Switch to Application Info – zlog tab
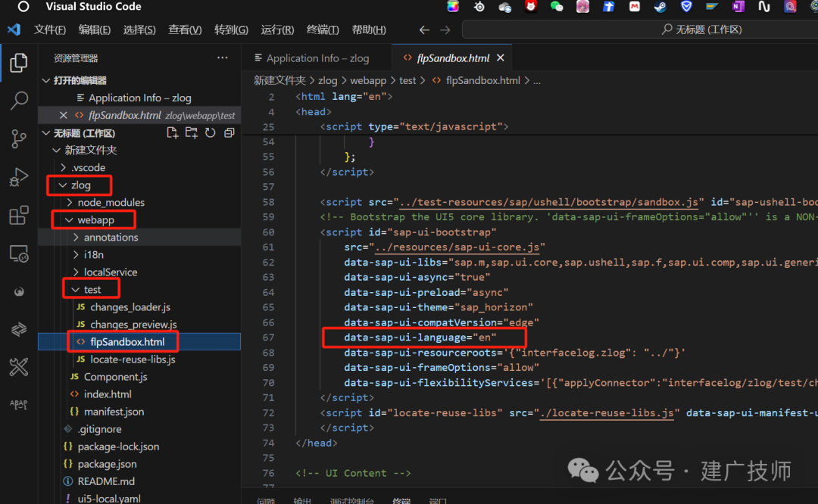This screenshot has width=818, height=504. tap(317, 58)
